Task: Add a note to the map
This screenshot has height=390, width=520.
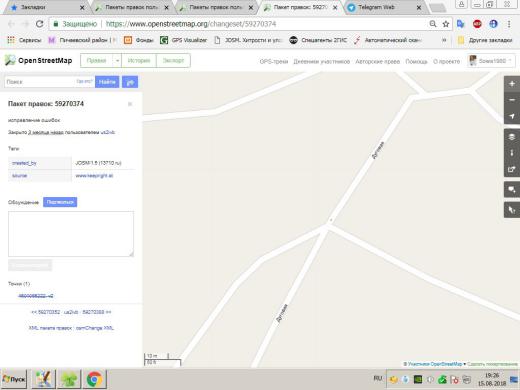Action: [512, 190]
